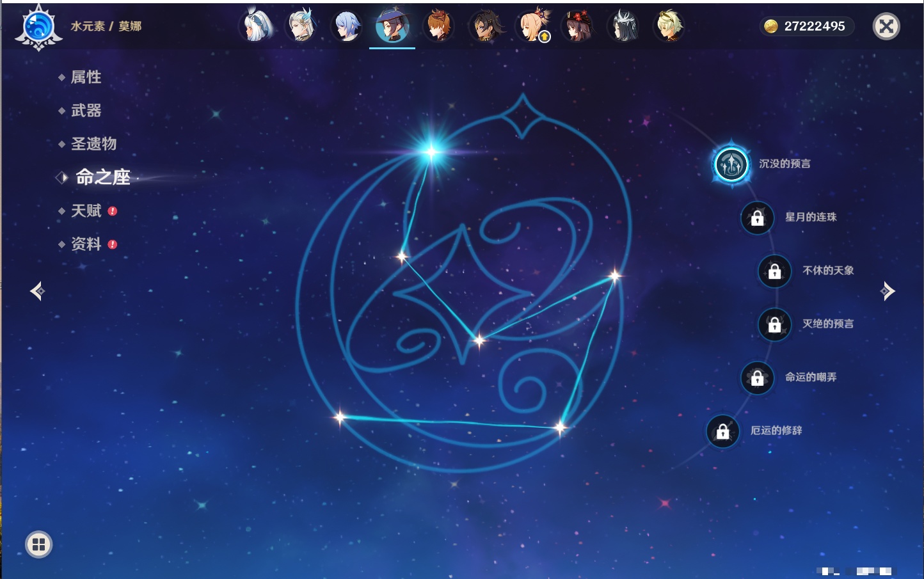
Task: Click the Hydro element emblem beside 水元素
Action: (x=38, y=27)
